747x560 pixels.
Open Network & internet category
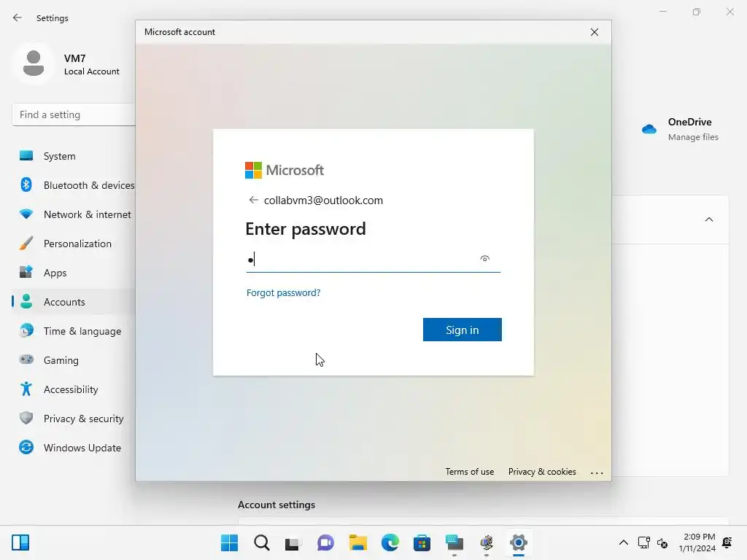74,214
